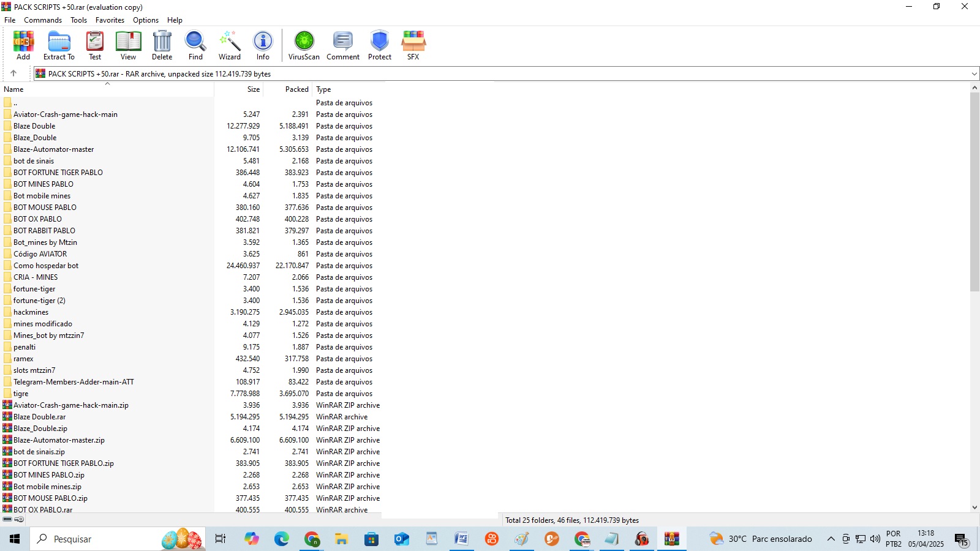This screenshot has width=980, height=551.
Task: Open the Find search tool
Action: [x=195, y=46]
